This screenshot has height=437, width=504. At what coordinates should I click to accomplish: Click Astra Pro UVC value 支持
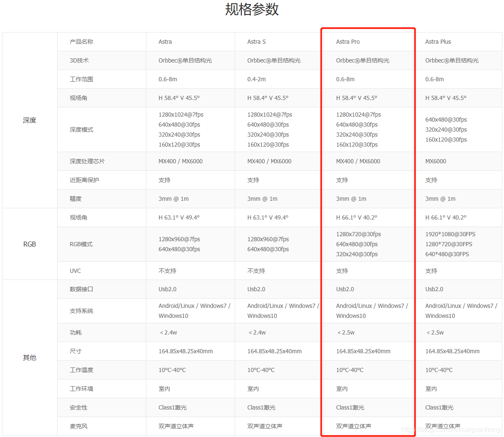pos(342,271)
